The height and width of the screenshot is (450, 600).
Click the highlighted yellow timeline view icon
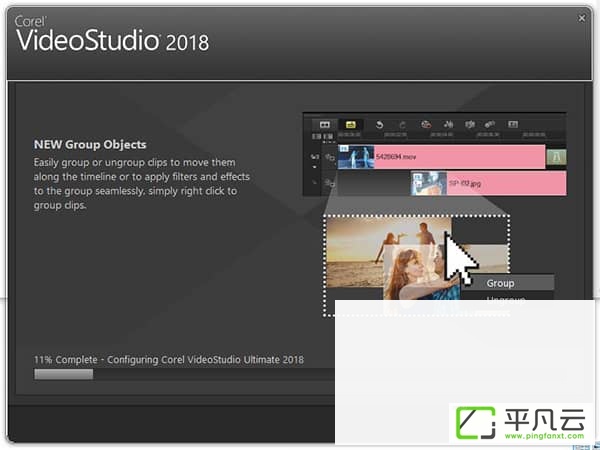(x=351, y=124)
